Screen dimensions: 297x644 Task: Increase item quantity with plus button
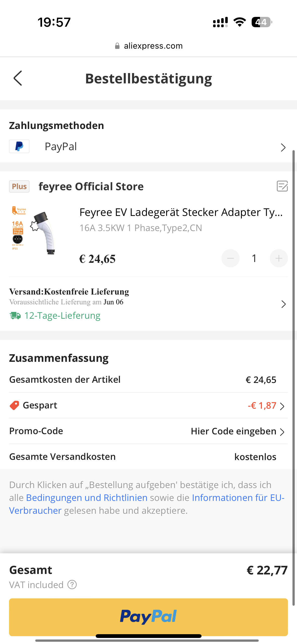[279, 258]
